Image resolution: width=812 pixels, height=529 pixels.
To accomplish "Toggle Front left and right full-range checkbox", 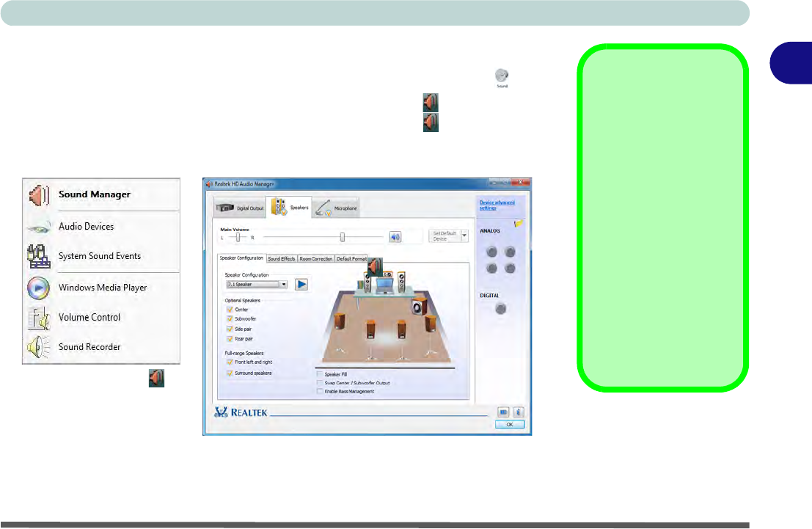I will [x=230, y=362].
